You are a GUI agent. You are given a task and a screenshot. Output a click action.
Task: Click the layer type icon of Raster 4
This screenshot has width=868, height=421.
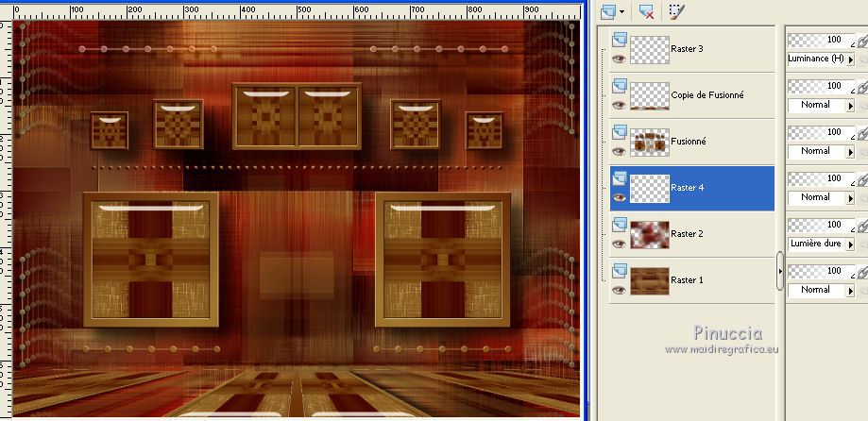(x=620, y=178)
